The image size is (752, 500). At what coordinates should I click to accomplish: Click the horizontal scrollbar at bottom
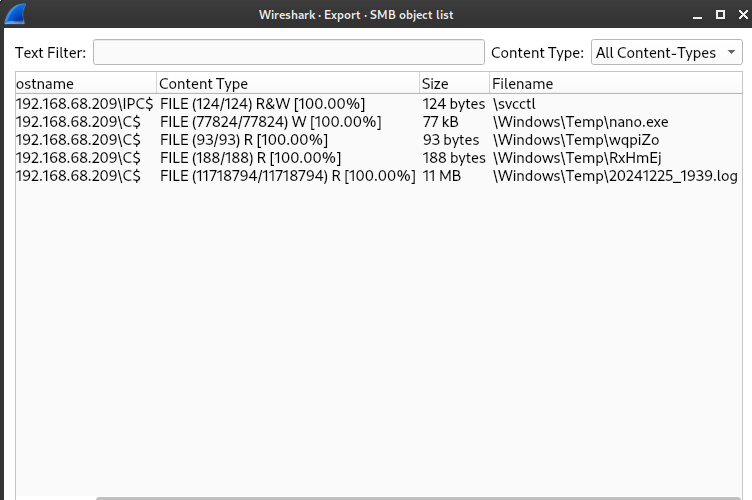(400, 496)
